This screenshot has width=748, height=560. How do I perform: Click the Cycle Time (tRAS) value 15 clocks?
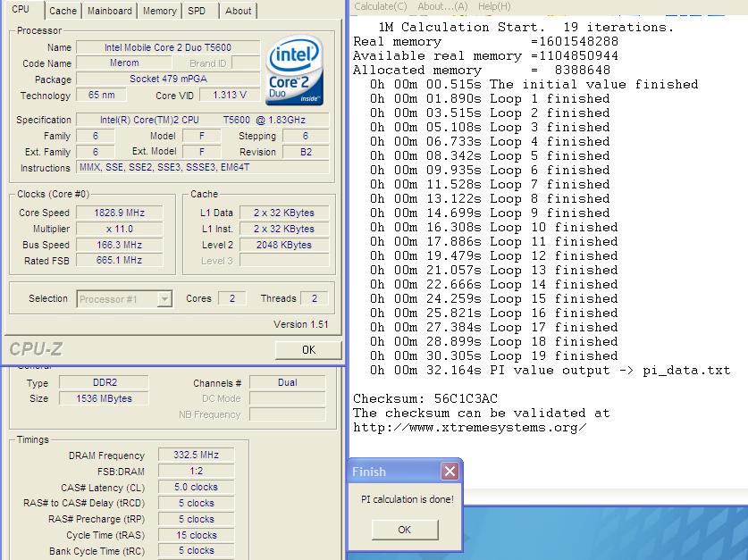(196, 535)
